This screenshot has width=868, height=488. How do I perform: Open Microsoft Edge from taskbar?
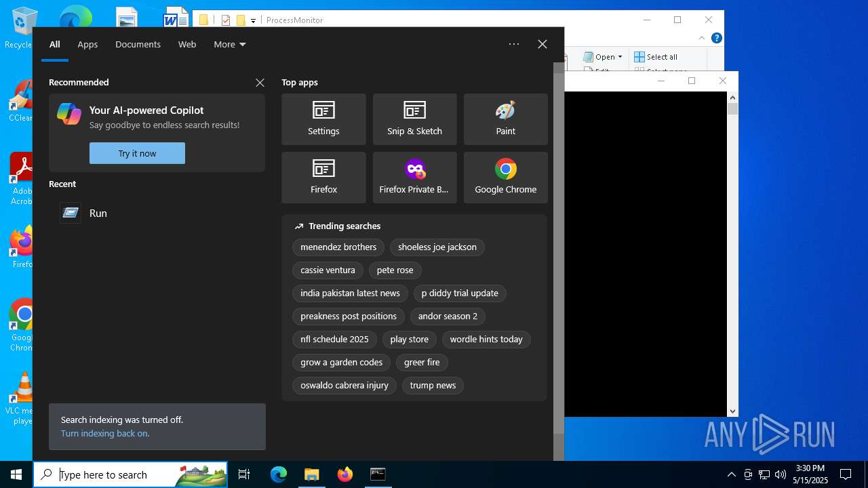(279, 474)
